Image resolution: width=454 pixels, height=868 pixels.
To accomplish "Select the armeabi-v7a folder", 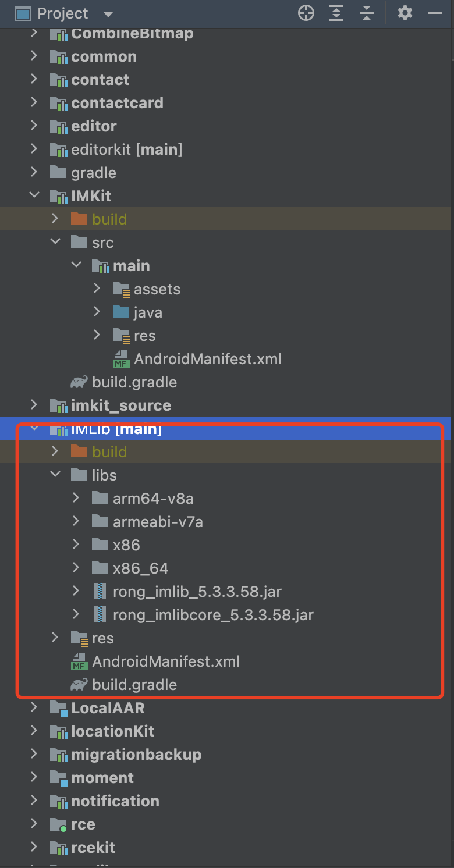I will pyautogui.click(x=157, y=522).
